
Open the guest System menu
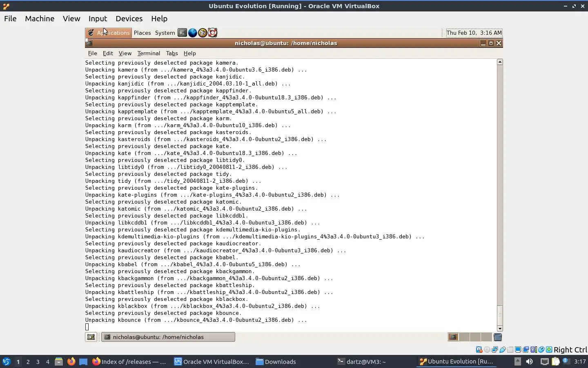click(x=165, y=33)
